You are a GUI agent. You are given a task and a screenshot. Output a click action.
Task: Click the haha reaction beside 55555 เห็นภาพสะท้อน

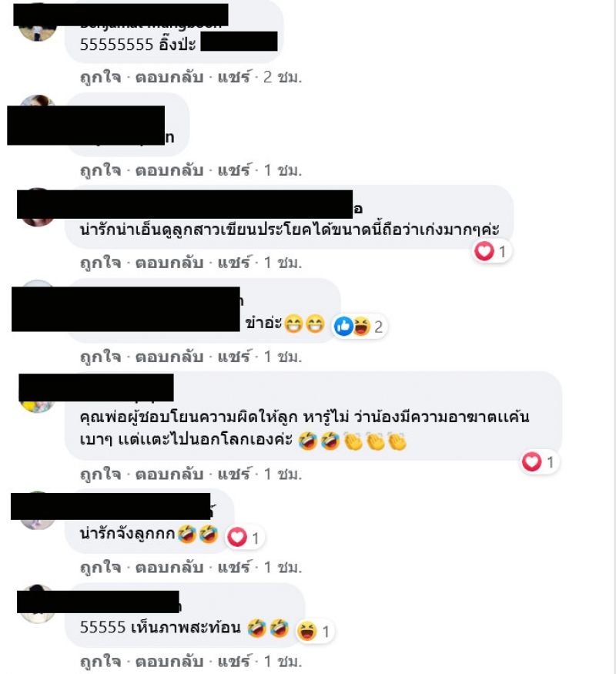306,631
